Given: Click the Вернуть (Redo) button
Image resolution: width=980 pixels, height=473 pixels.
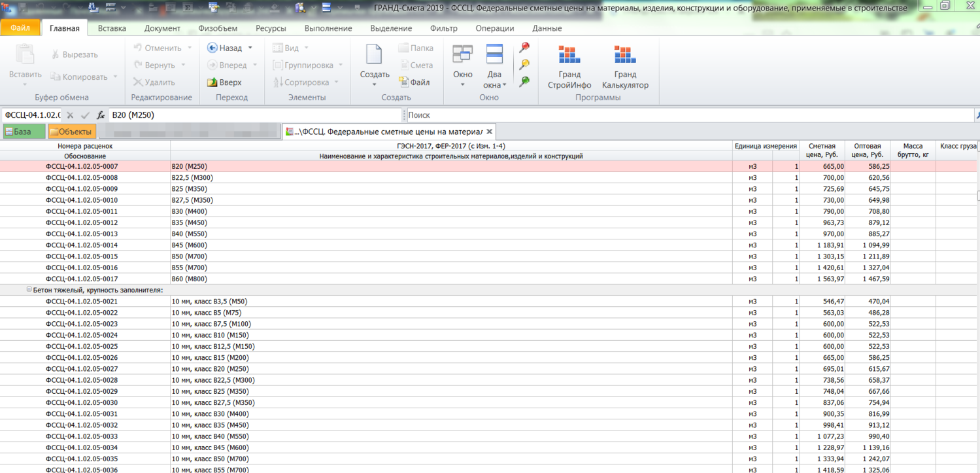Looking at the screenshot, I should 154,65.
